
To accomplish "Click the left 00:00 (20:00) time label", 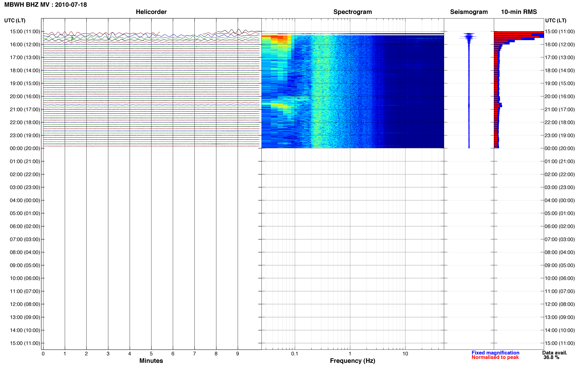I will (x=25, y=148).
